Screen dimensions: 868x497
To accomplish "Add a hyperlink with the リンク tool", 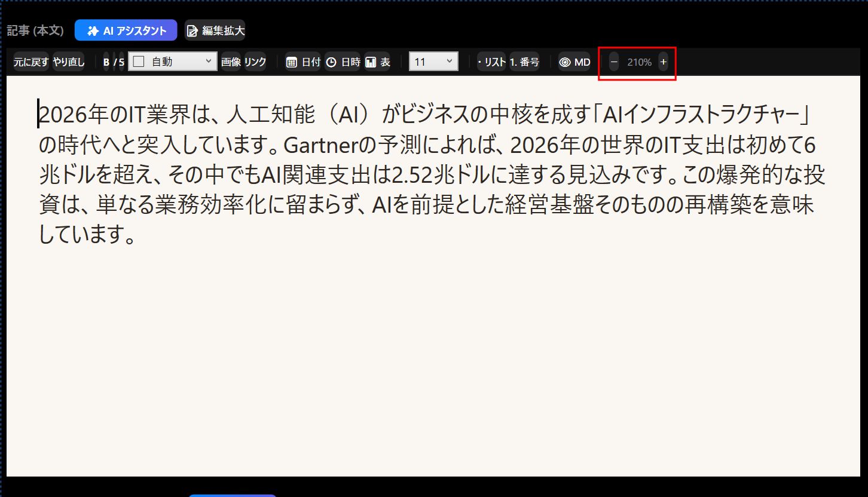I will pos(255,61).
